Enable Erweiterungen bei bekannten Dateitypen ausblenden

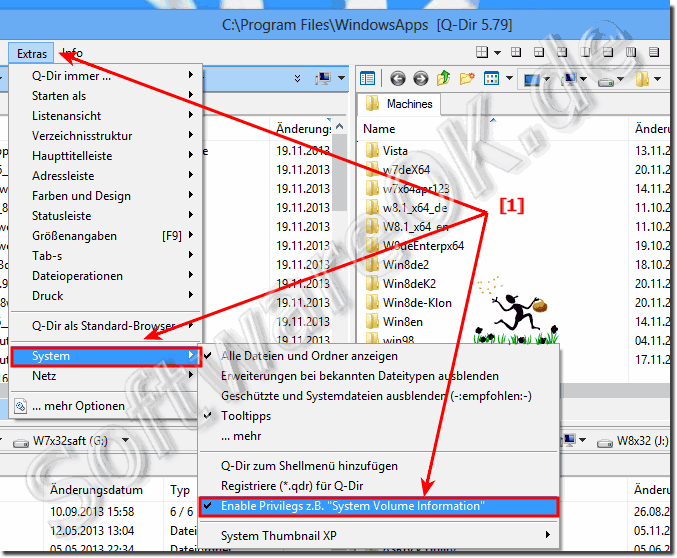[379, 376]
